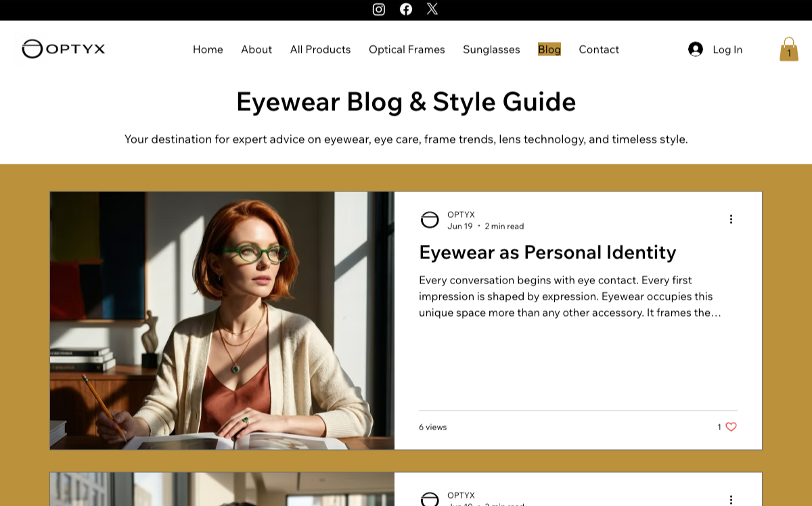Click the '2 min read' label on first post
Viewport: 812px width, 506px height.
(x=504, y=226)
